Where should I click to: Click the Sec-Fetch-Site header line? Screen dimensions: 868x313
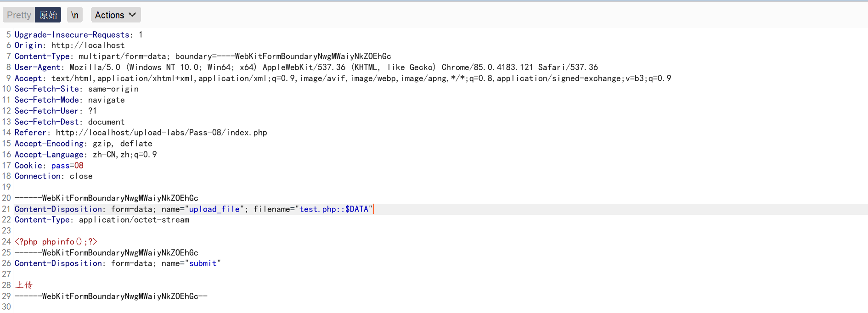click(77, 89)
